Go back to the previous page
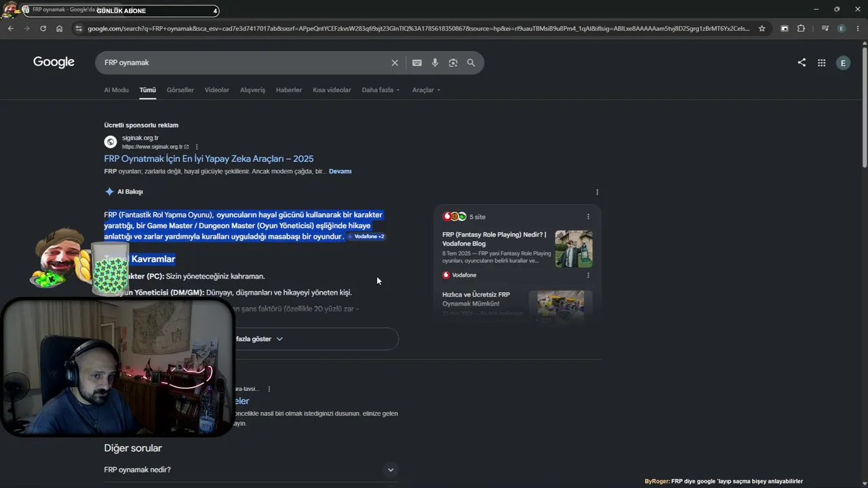Screen dimensions: 868x488 (10, 28)
